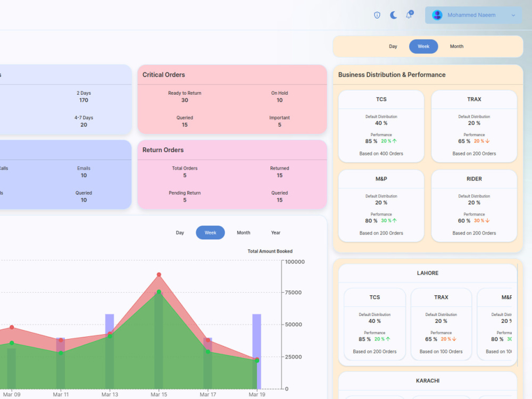The image size is (532, 399).
Task: Switch chart range to Year
Action: 276,233
